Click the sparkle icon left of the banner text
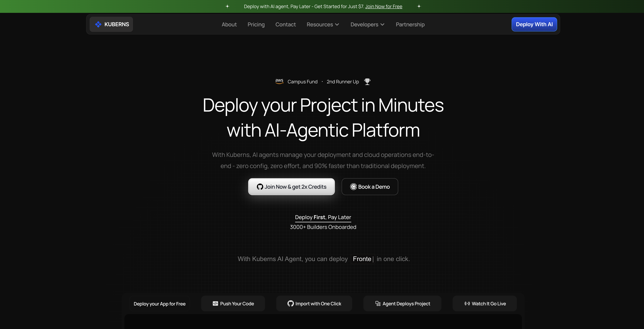Screen dimensions: 644x329 [227, 6]
